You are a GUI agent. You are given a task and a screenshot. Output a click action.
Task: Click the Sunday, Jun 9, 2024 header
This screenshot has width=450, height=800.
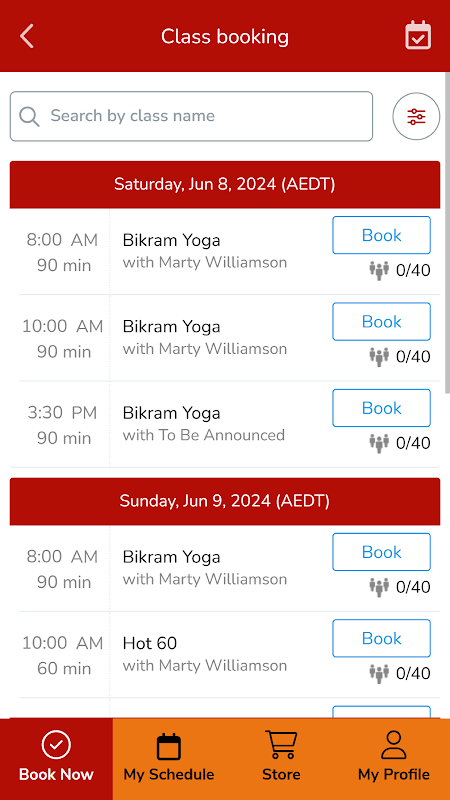[224, 501]
